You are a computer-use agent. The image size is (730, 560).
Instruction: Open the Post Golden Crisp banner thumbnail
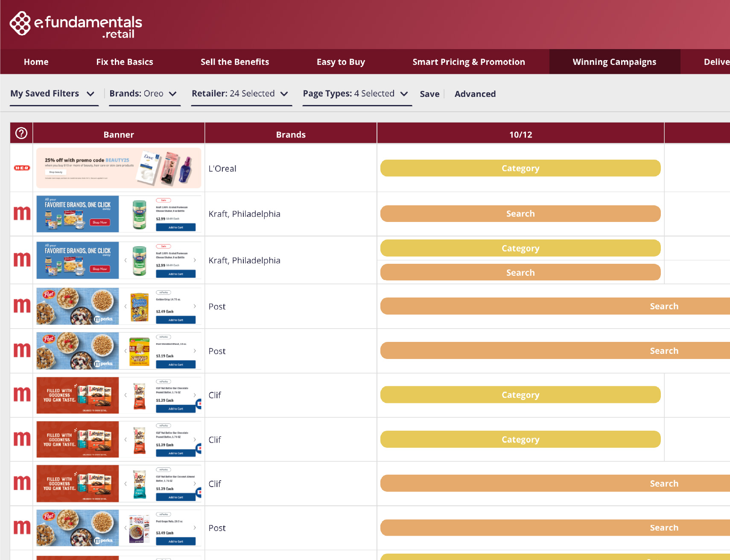pyautogui.click(x=119, y=306)
